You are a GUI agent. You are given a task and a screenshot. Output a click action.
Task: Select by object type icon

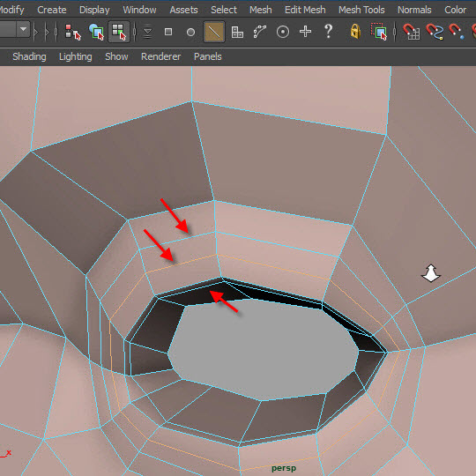point(97,32)
